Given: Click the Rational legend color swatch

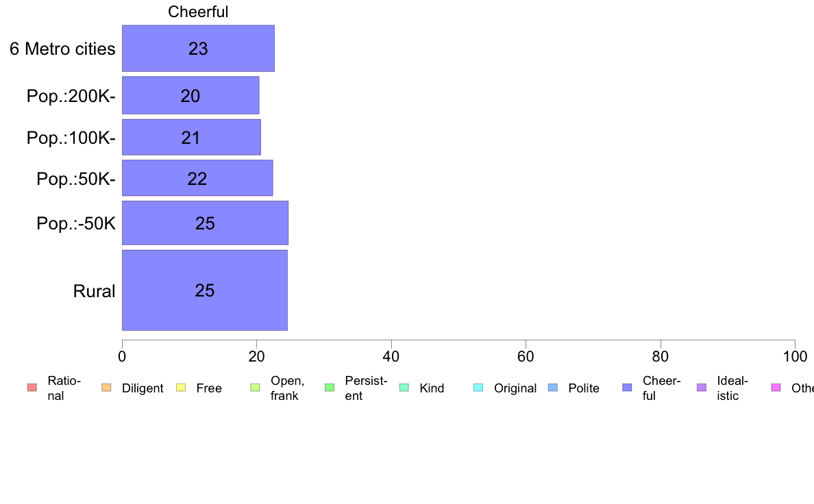Looking at the screenshot, I should click(32, 388).
